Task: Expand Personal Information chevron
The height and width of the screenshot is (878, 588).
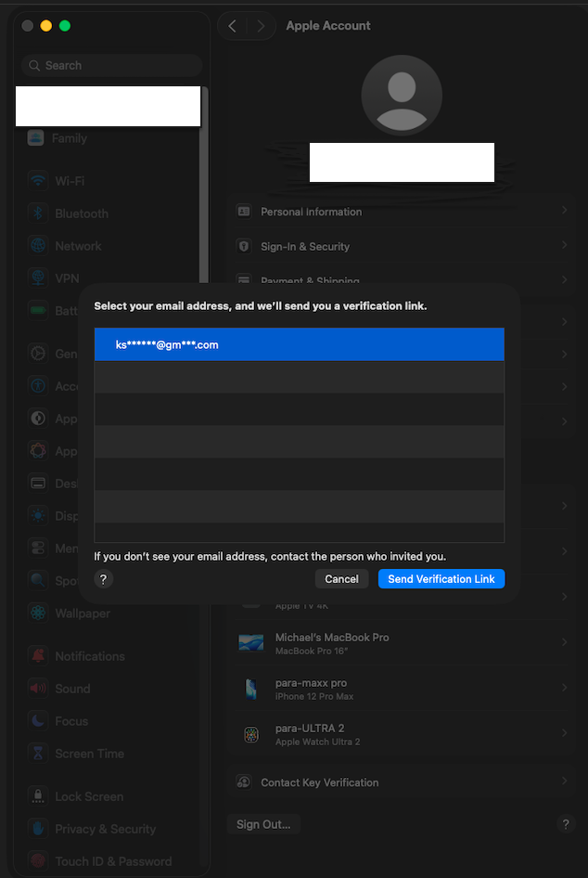Action: 564,212
